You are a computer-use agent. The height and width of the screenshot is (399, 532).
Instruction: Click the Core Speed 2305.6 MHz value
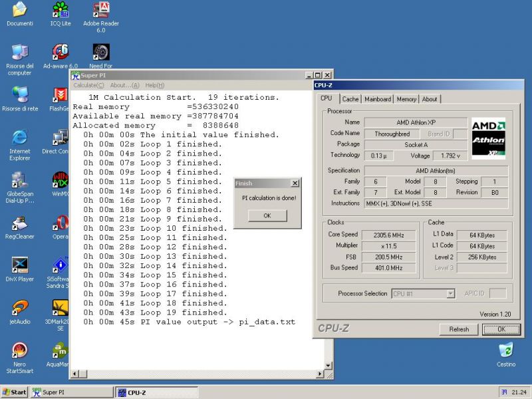(x=389, y=235)
